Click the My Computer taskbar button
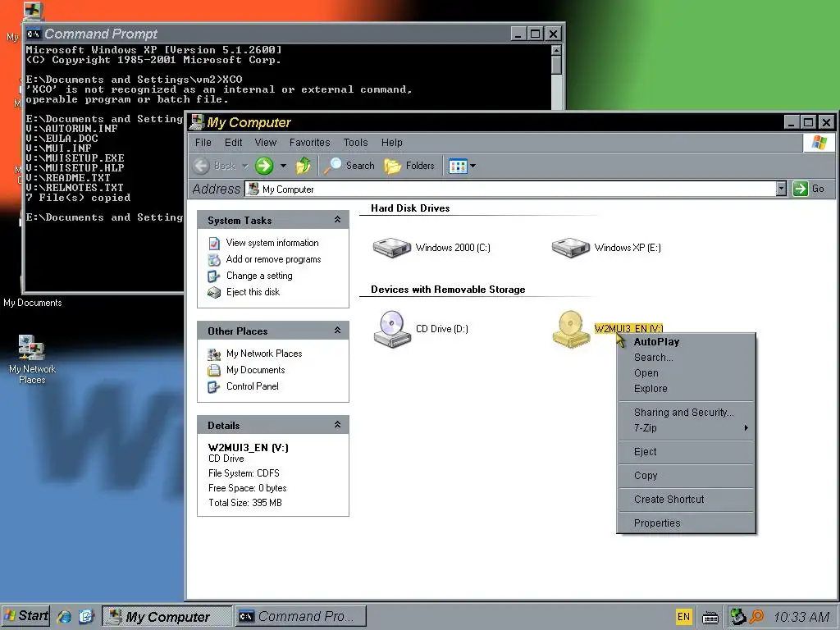 tap(167, 617)
